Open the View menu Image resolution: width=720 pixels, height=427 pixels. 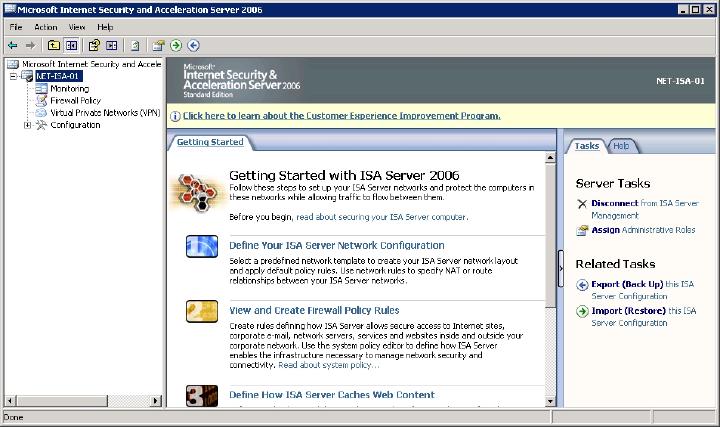(x=77, y=27)
